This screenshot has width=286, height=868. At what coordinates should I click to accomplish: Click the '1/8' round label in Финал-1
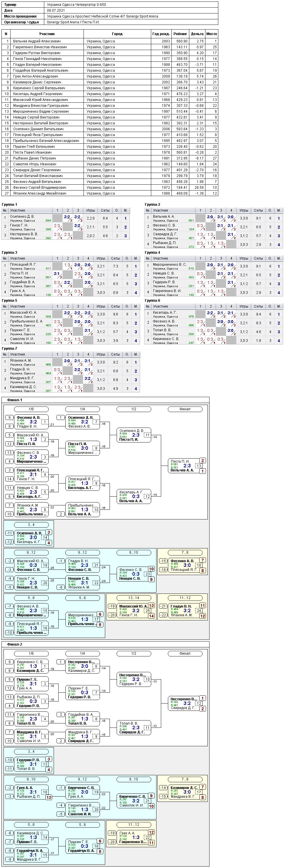[x=31, y=409]
